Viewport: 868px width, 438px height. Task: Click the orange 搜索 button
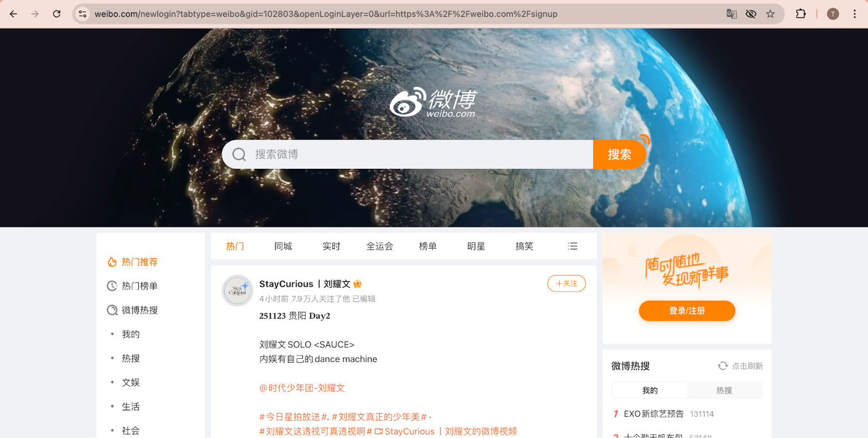[x=619, y=155]
